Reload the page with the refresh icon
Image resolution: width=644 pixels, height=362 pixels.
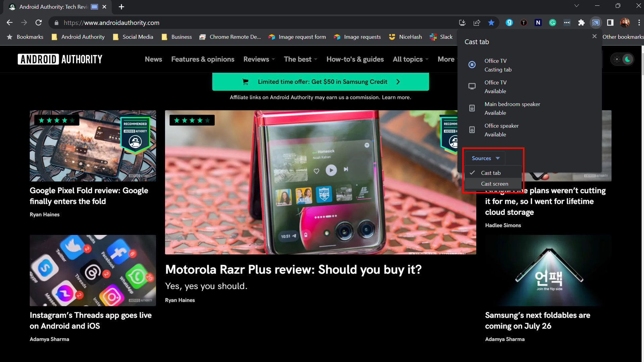tap(39, 23)
